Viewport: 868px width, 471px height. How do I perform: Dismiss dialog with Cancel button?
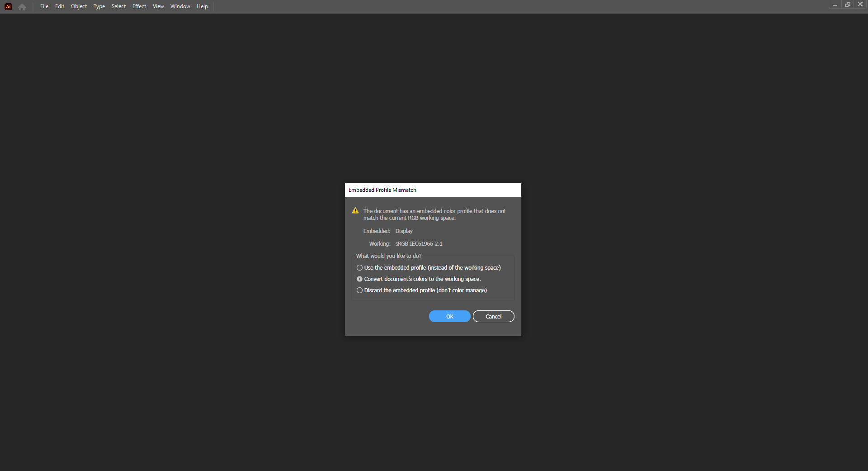click(x=493, y=316)
